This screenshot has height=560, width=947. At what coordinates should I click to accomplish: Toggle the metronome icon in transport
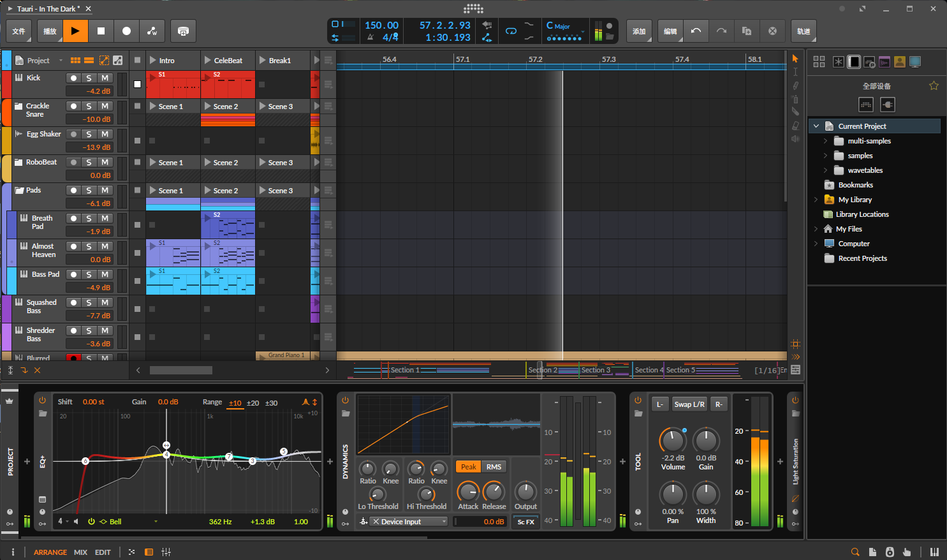(x=371, y=38)
